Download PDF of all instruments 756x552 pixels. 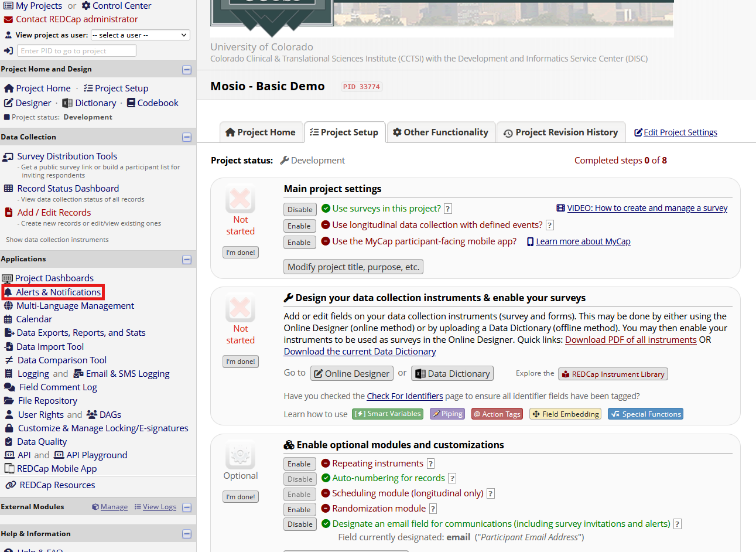[631, 340]
